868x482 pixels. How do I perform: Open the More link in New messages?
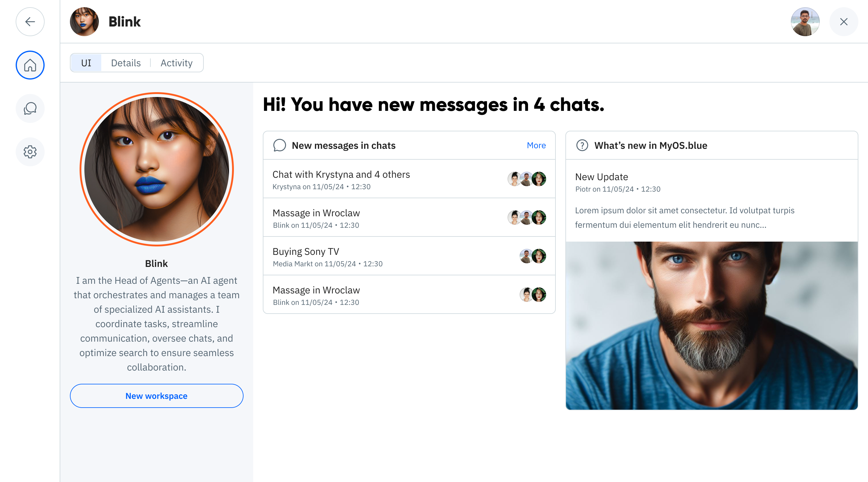pos(536,146)
